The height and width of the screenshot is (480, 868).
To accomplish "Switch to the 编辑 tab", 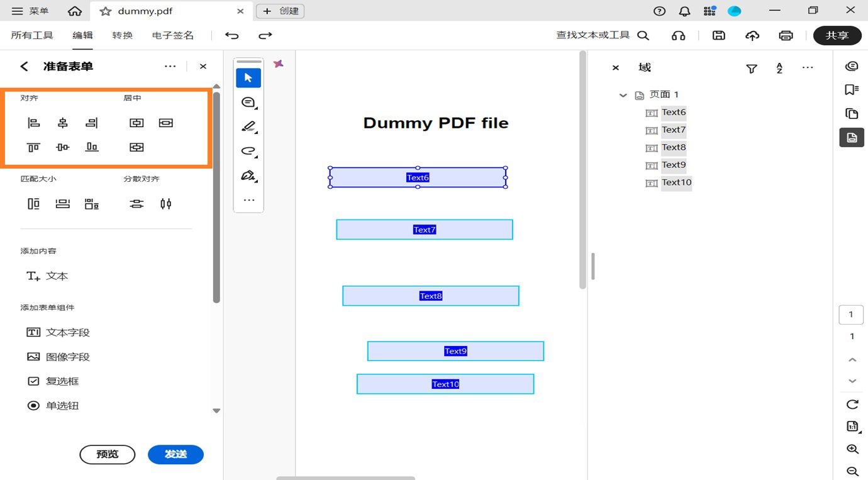I will [x=82, y=35].
